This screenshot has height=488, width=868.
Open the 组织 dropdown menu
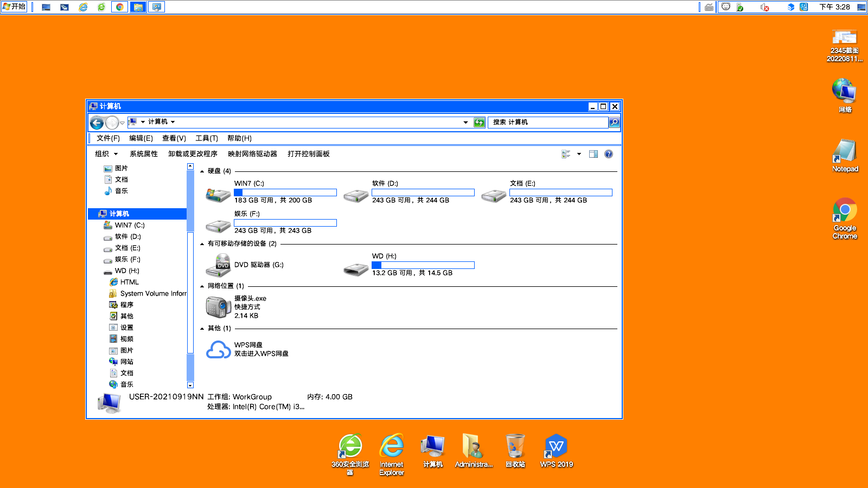(x=106, y=154)
